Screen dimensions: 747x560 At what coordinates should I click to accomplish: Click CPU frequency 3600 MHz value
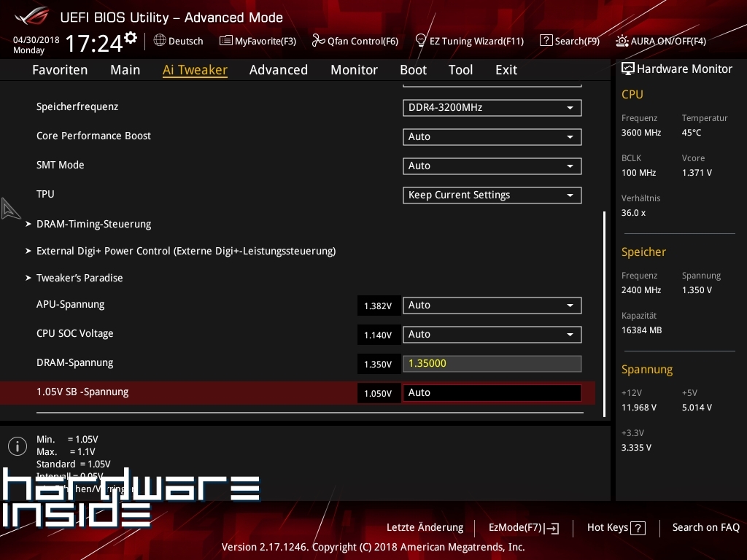(640, 133)
